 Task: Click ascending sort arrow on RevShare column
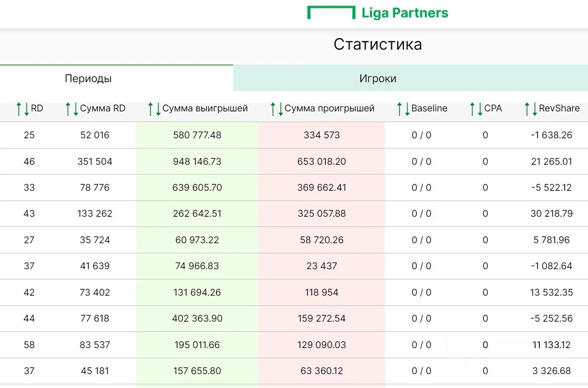pos(527,109)
